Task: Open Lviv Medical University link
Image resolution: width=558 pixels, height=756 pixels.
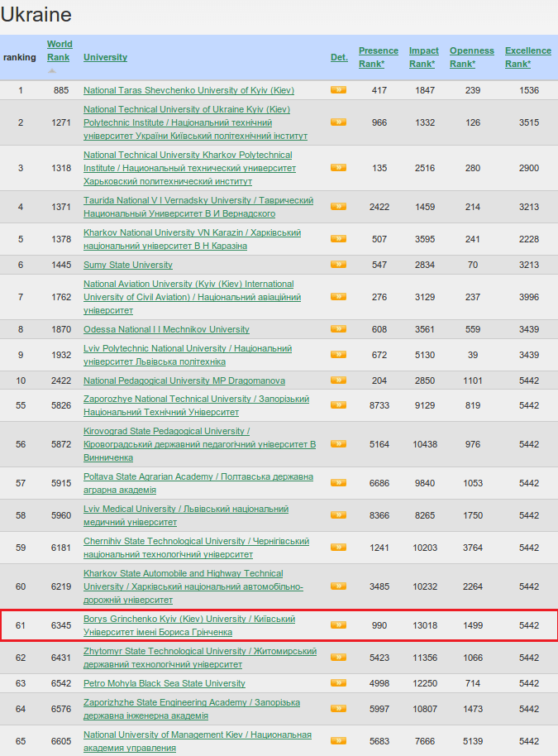Action: tap(186, 515)
